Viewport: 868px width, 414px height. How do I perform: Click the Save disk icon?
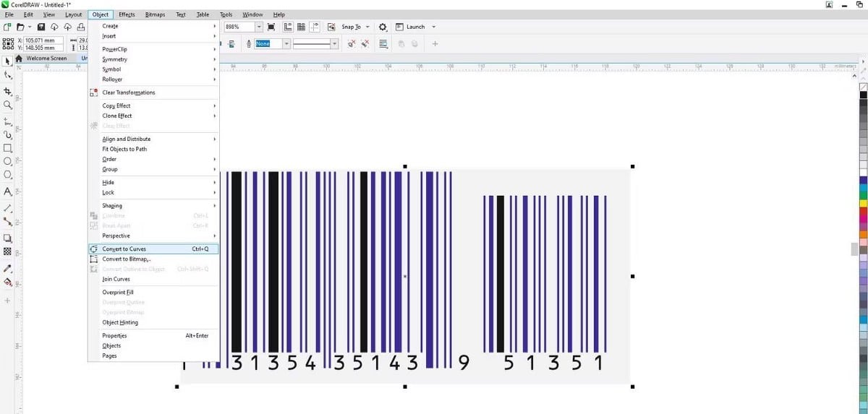point(41,27)
